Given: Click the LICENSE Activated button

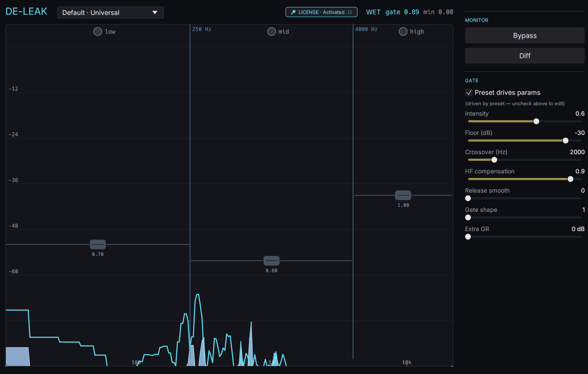Looking at the screenshot, I should tap(321, 12).
